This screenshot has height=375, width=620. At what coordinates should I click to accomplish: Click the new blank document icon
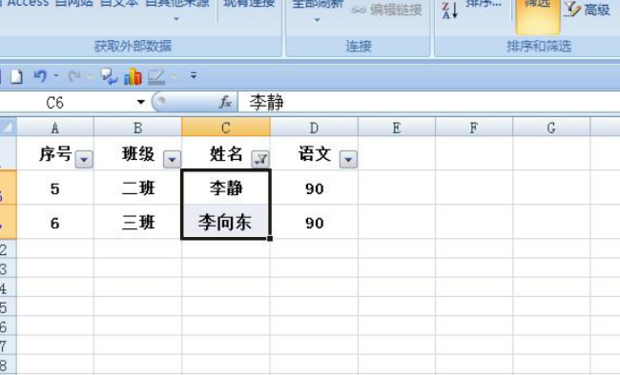point(16,76)
